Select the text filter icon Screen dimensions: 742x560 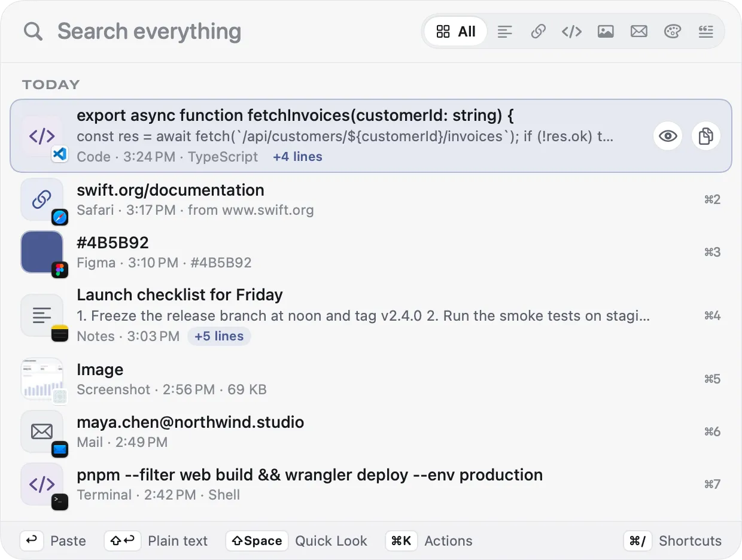[x=505, y=31]
